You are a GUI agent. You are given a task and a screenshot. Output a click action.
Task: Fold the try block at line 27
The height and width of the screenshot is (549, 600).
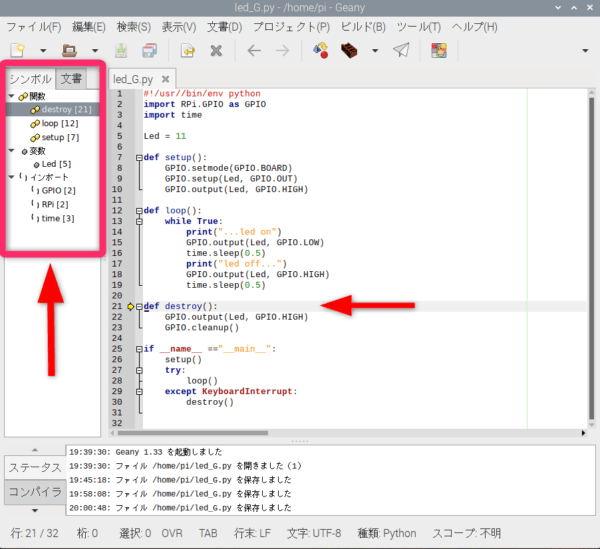[x=139, y=370]
